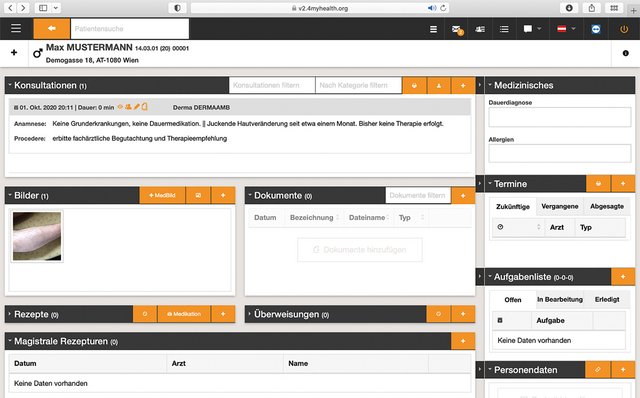Click the Personendaten plus button

tap(623, 369)
